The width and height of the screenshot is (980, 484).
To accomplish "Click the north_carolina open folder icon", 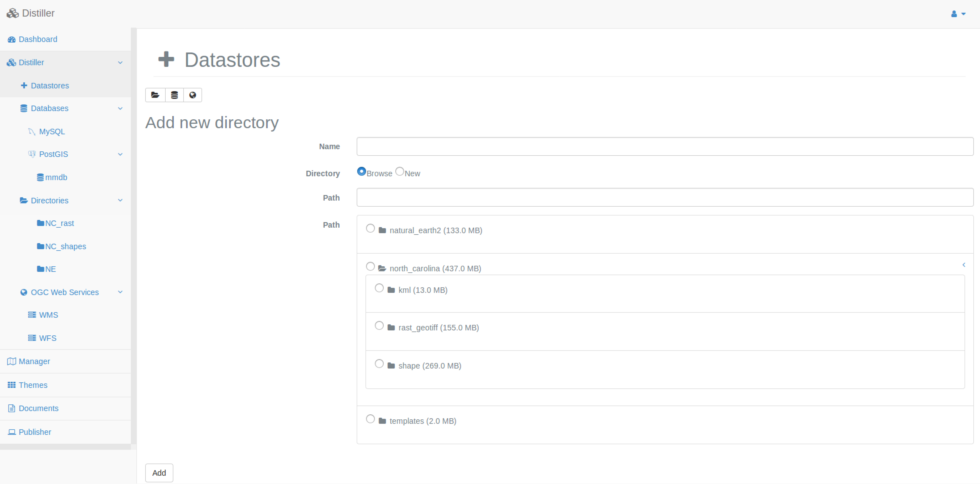I will click(382, 269).
